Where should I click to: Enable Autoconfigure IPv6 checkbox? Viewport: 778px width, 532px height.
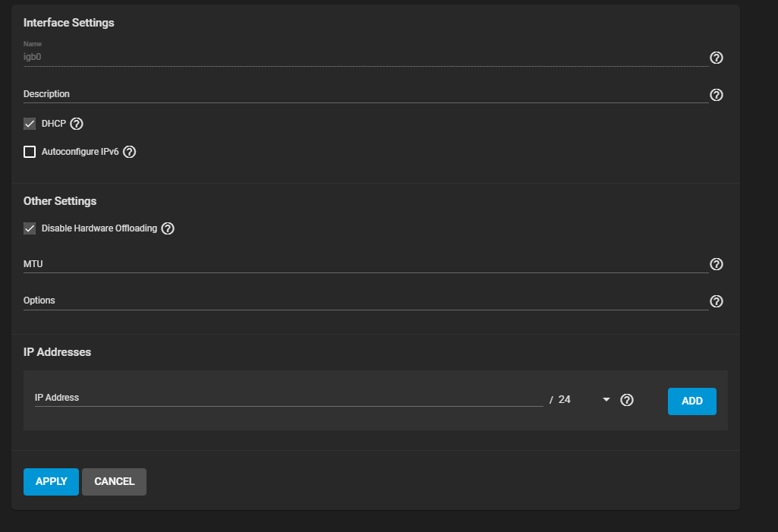tap(30, 152)
